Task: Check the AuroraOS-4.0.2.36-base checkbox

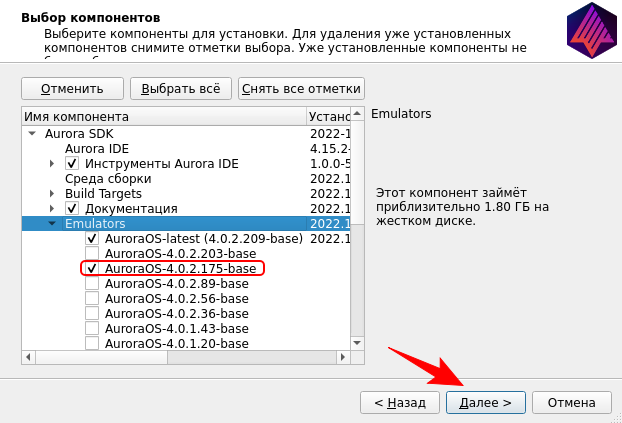Action: (92, 313)
